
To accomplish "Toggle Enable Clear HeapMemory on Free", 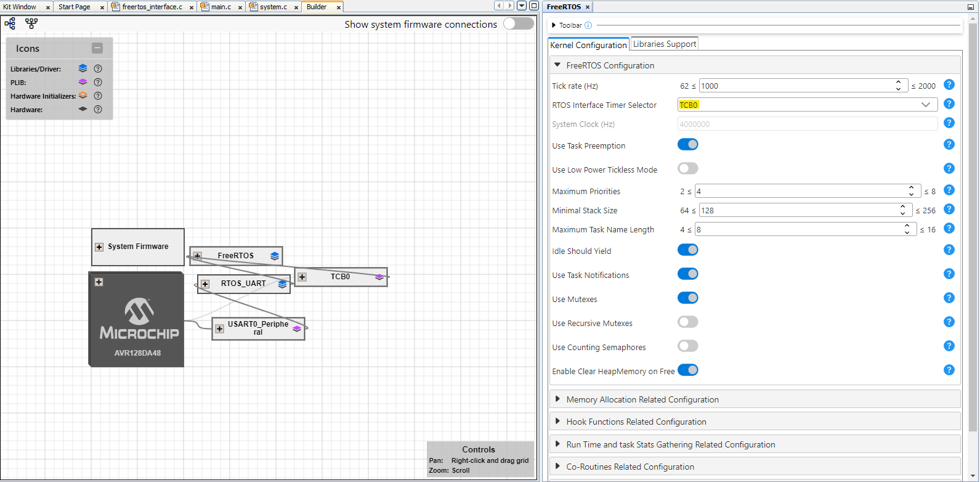I will tap(688, 370).
